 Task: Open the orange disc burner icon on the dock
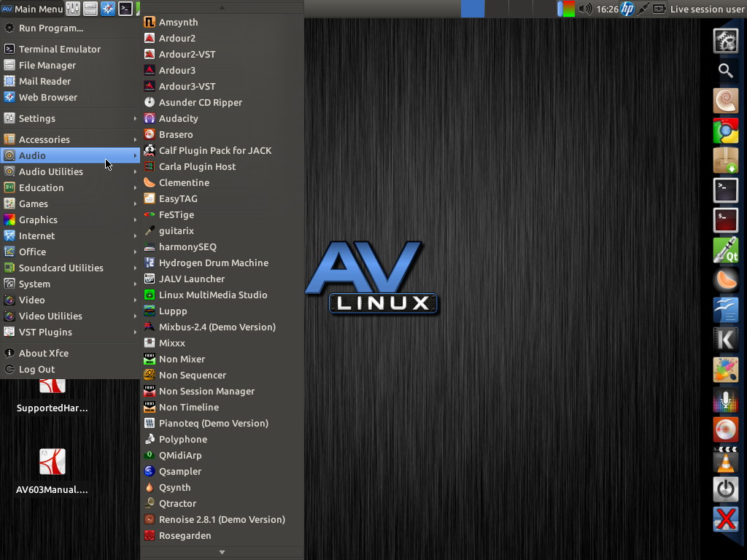(x=726, y=429)
